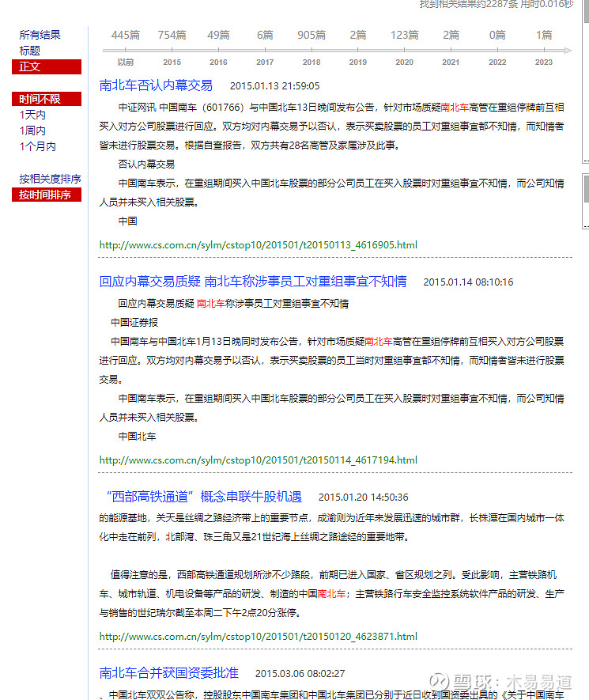Open URL ending t20150114_4617194.html
589x700 pixels.
pyautogui.click(x=258, y=460)
